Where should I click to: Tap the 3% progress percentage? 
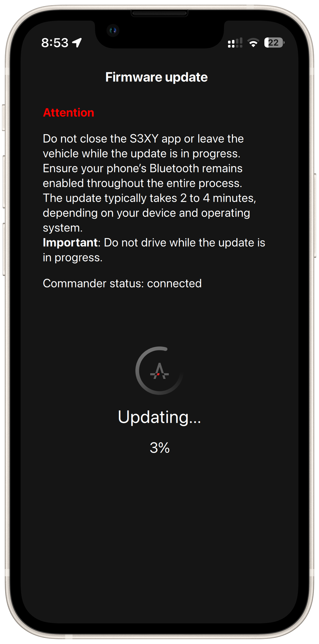(x=160, y=448)
